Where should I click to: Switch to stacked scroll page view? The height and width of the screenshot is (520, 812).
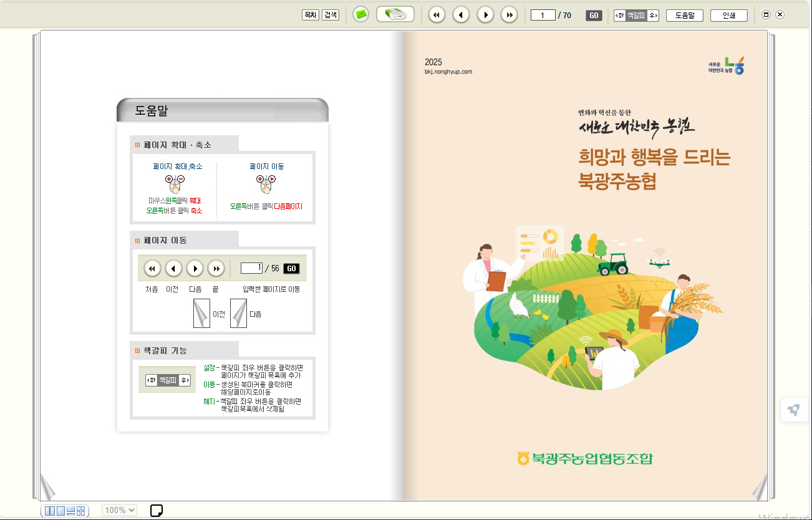coord(70,511)
